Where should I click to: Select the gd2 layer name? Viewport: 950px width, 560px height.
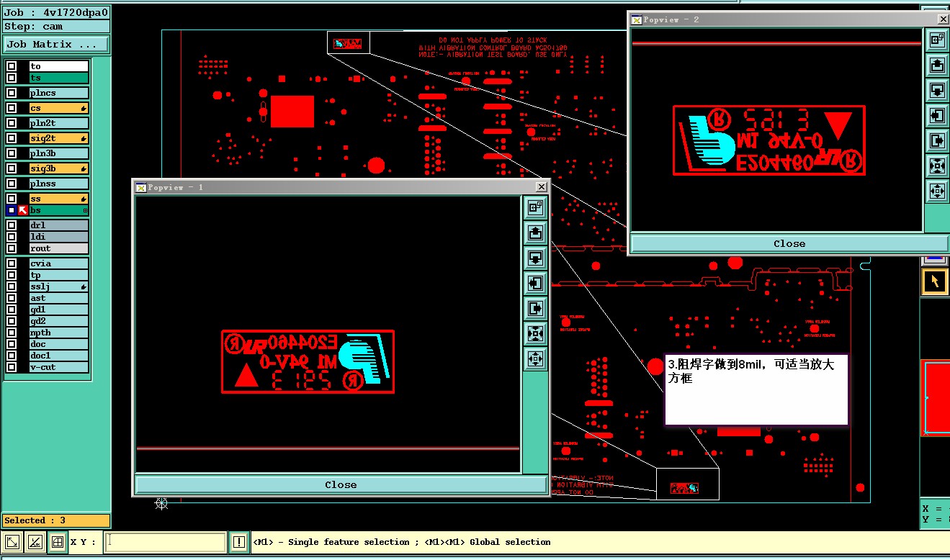pyautogui.click(x=58, y=321)
